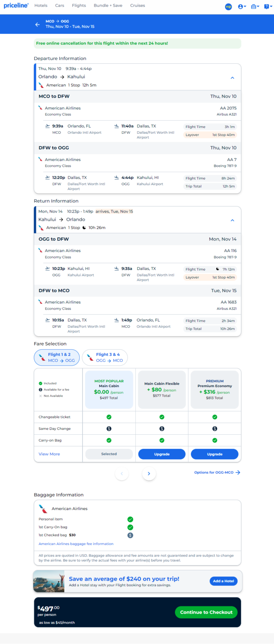
Task: Open the My Trips briefcase menu
Action: 255,7
